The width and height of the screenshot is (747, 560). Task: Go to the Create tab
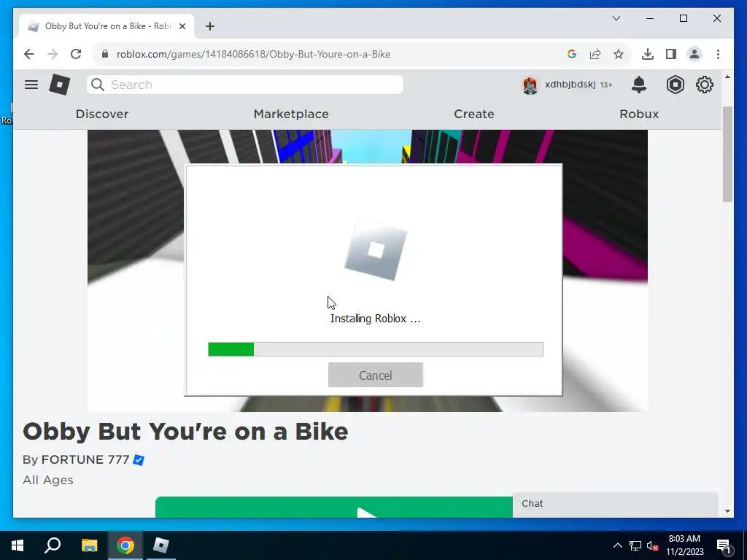pyautogui.click(x=474, y=114)
